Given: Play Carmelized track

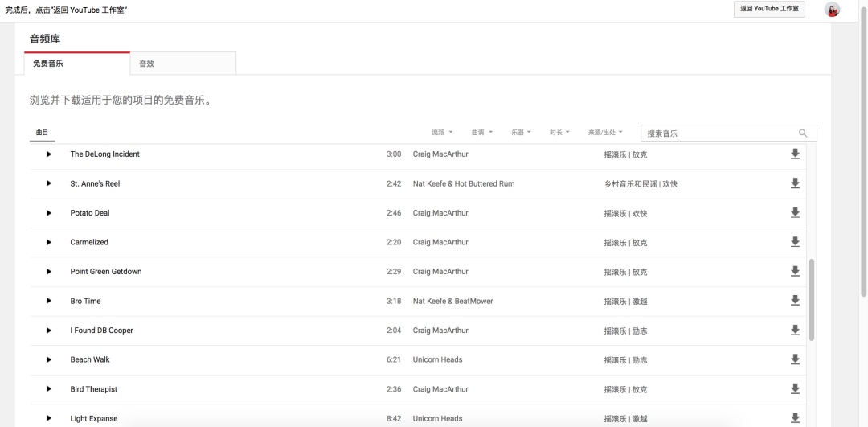Looking at the screenshot, I should pyautogui.click(x=49, y=242).
